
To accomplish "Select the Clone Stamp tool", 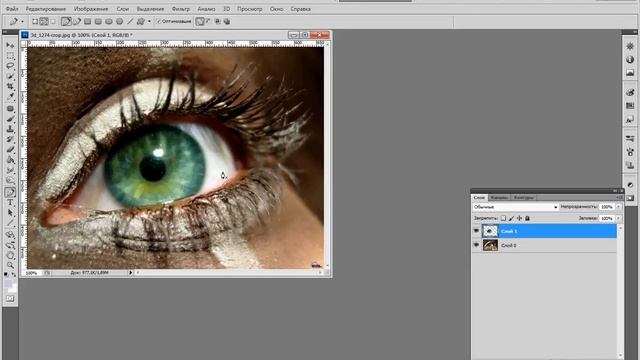I will [x=10, y=129].
